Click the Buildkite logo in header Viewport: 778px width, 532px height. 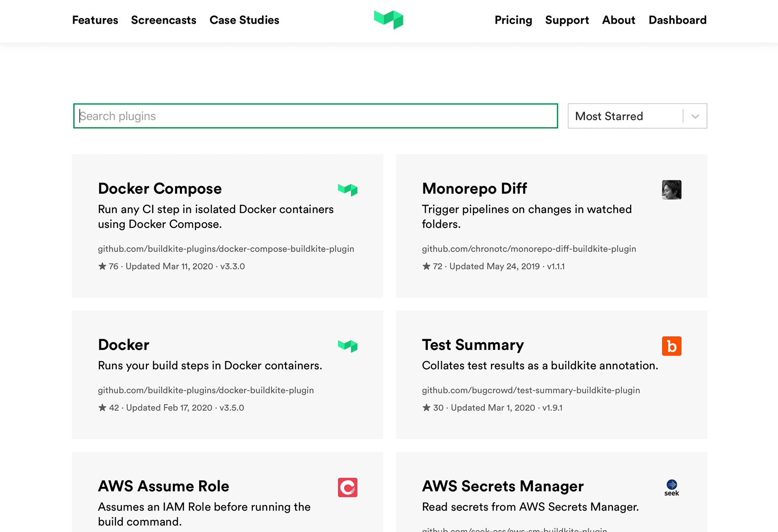tap(389, 20)
